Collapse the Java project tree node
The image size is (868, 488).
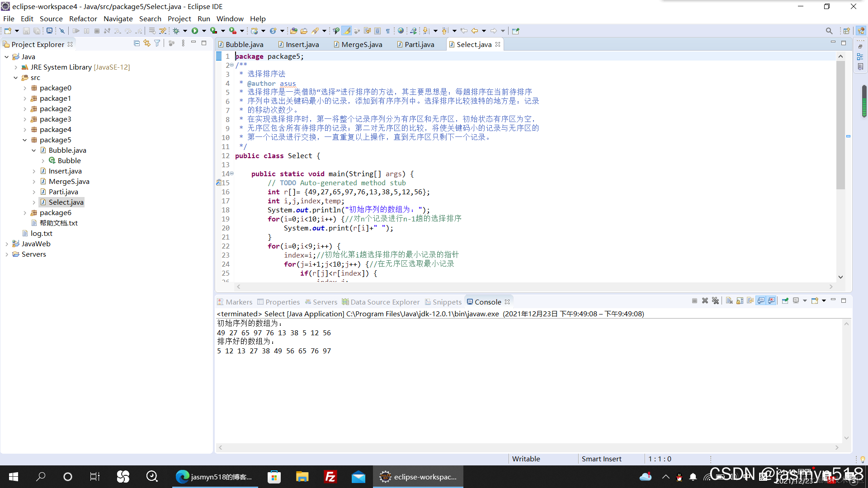coord(7,57)
